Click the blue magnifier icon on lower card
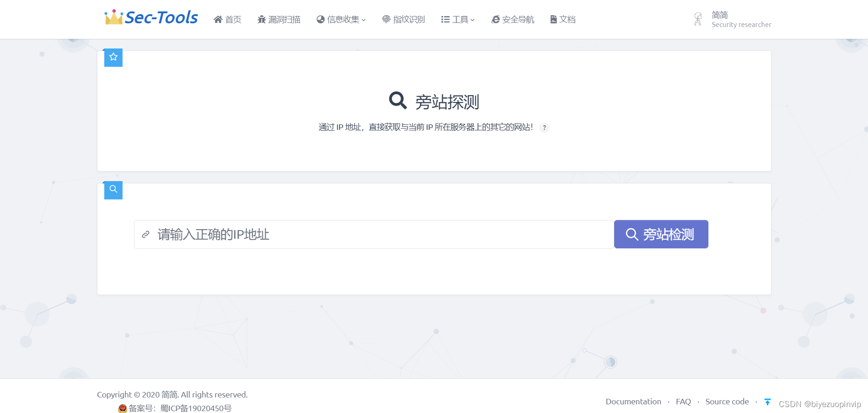The height and width of the screenshot is (413, 868). click(113, 189)
